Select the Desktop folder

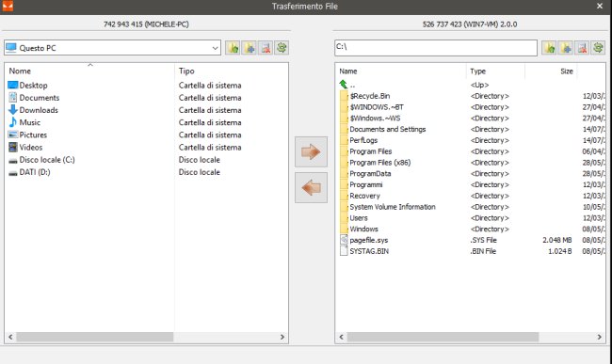[x=33, y=85]
